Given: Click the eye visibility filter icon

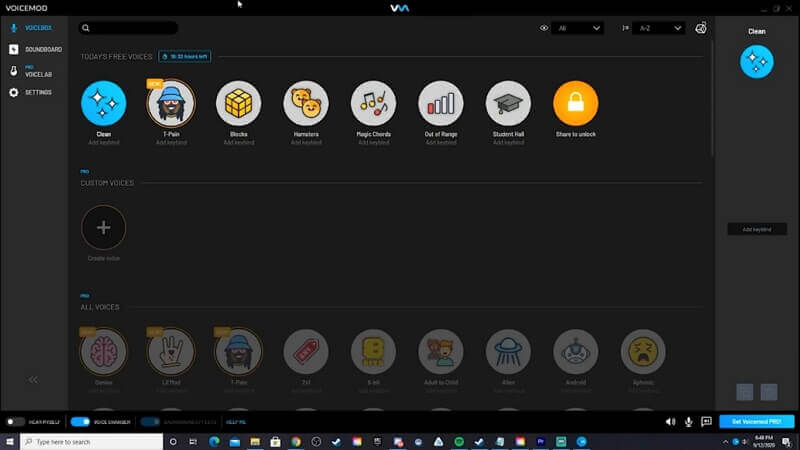Looking at the screenshot, I should tap(544, 28).
